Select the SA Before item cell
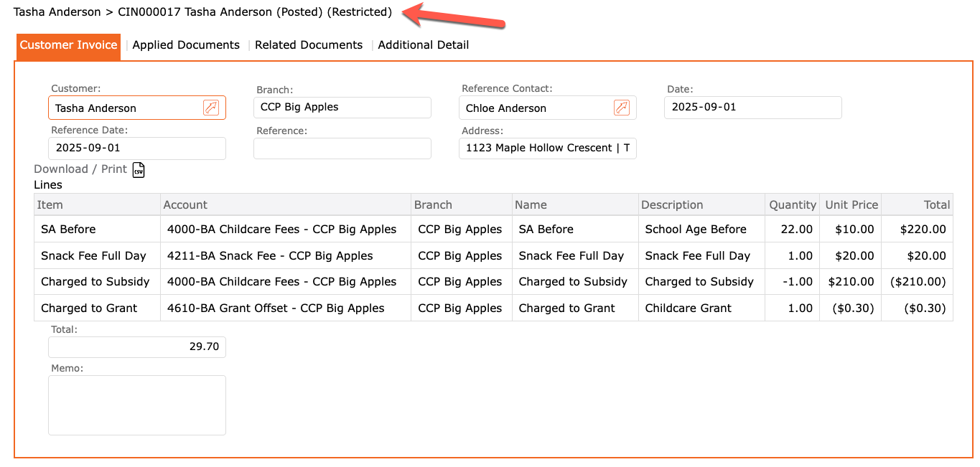 98,230
